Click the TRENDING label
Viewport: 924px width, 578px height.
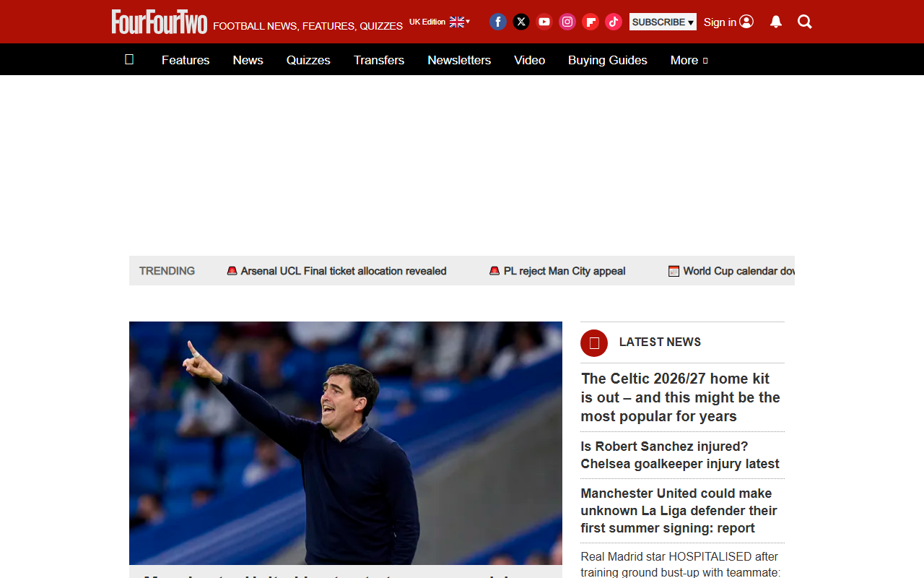click(x=167, y=271)
